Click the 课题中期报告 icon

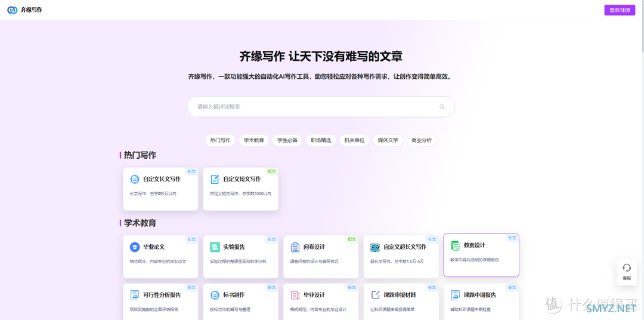click(x=455, y=295)
